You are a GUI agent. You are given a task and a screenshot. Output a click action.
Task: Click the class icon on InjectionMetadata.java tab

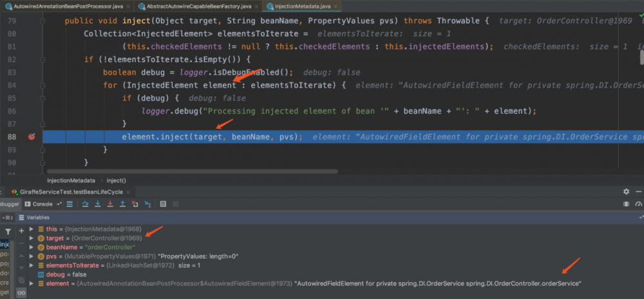coord(270,6)
